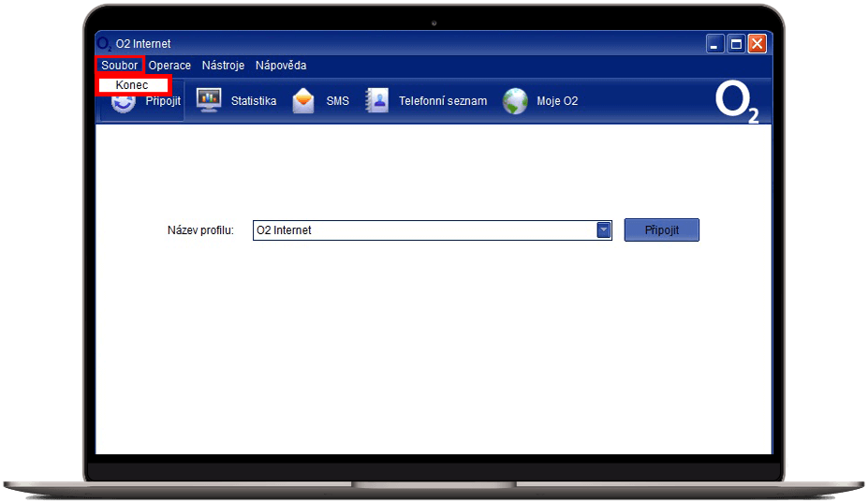Click the O2 app icon in title bar

point(104,44)
